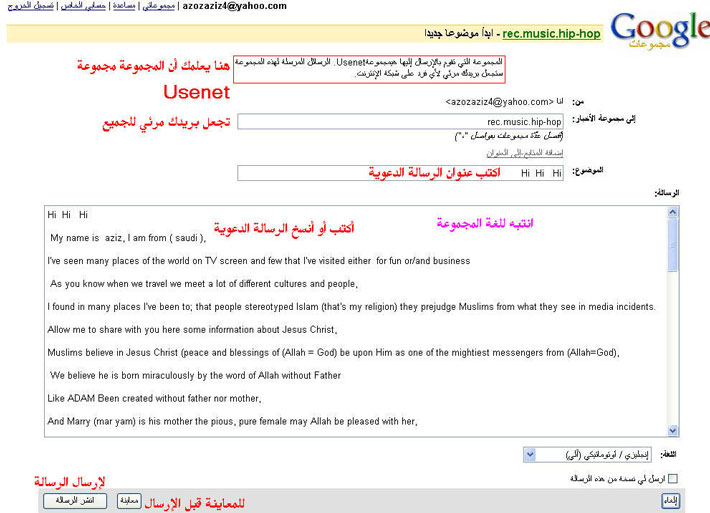Open the My Groups link
This screenshot has width=710, height=513.
pos(158,6)
